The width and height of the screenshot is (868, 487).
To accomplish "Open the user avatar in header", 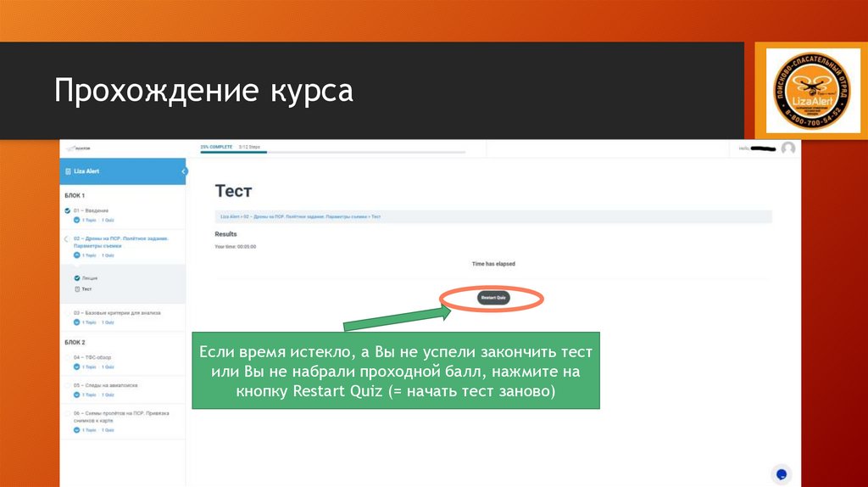I will pyautogui.click(x=788, y=148).
